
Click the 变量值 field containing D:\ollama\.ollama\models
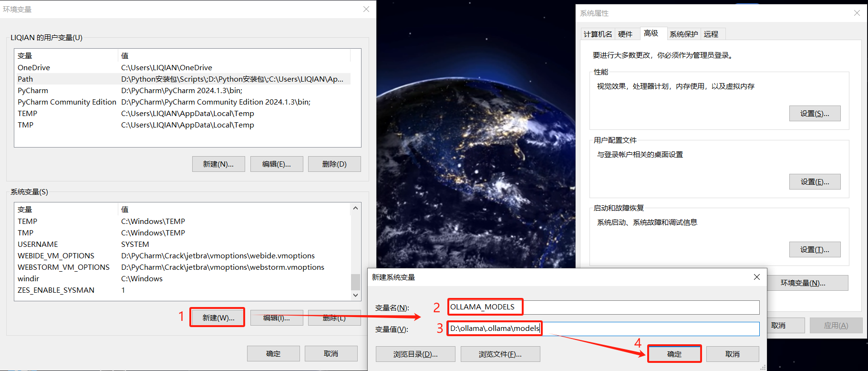coord(603,329)
